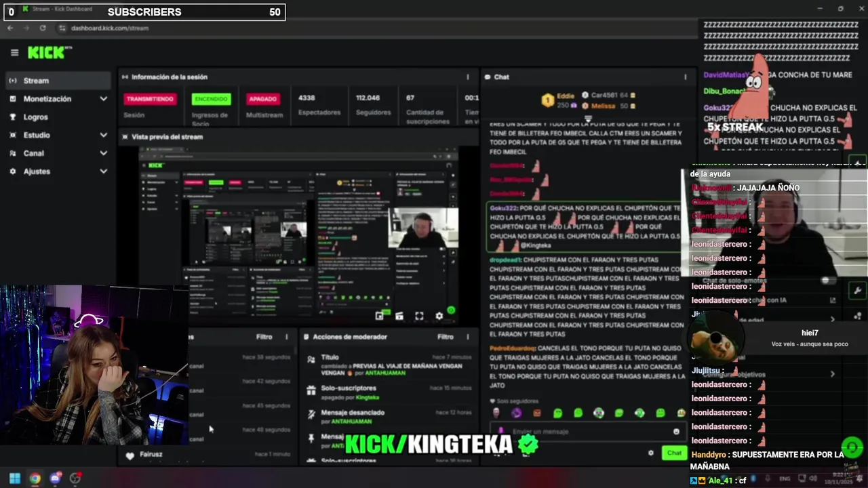868x488 pixels.
Task: Click the heart icon beside Fairusz
Action: [x=130, y=455]
